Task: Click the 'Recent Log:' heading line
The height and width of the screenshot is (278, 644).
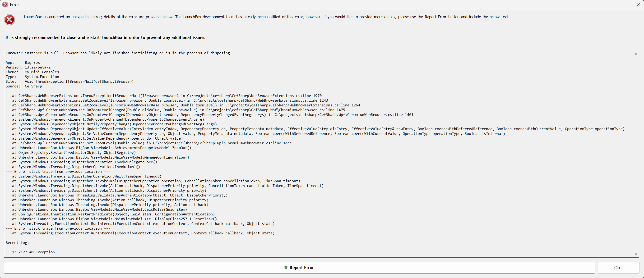Action: click(17, 243)
